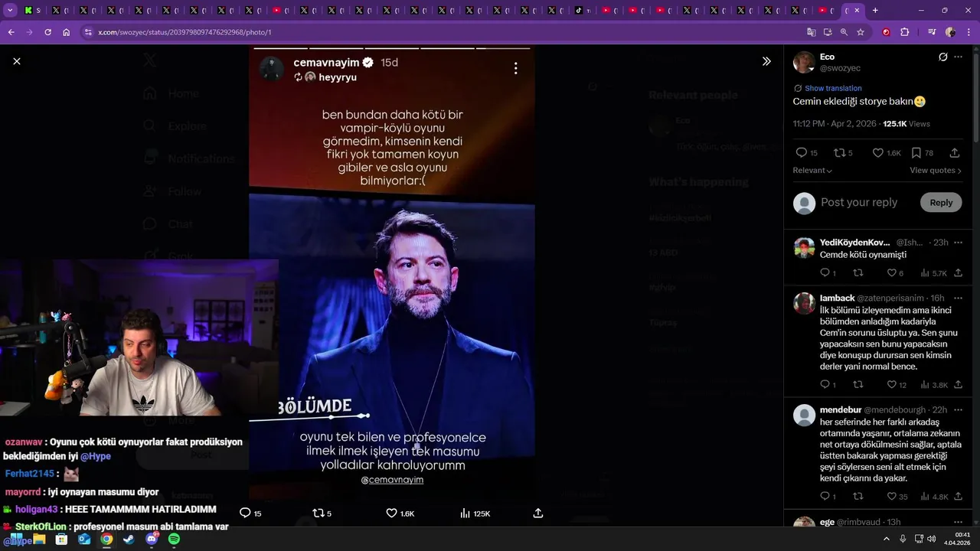The height and width of the screenshot is (551, 980).
Task: Share Eco's post from sidebar share icon
Action: (955, 152)
